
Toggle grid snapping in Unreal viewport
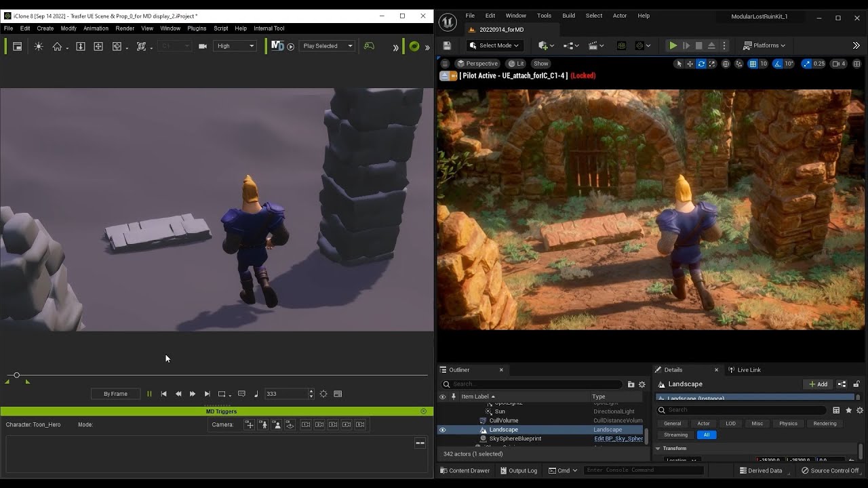753,64
